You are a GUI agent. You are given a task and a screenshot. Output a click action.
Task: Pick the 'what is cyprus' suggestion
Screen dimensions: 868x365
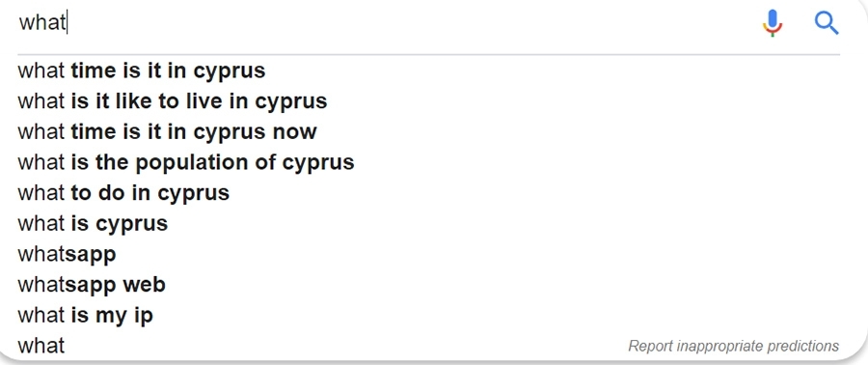[428, 223]
